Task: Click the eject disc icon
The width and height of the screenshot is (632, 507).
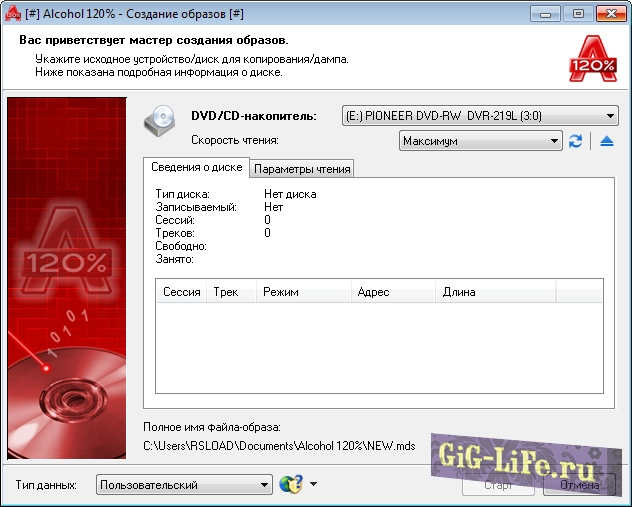Action: click(606, 141)
